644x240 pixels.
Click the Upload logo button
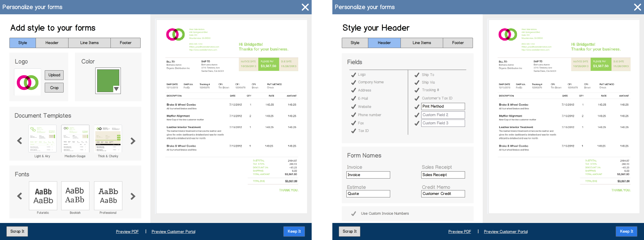point(54,75)
